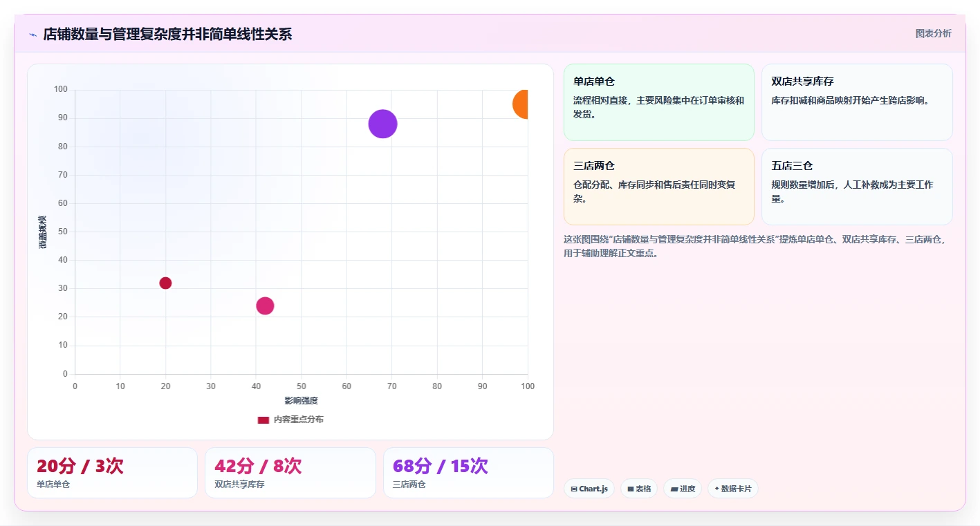980x526 pixels.
Task: Select the small crimson bubble at x=20
Action: 165,283
